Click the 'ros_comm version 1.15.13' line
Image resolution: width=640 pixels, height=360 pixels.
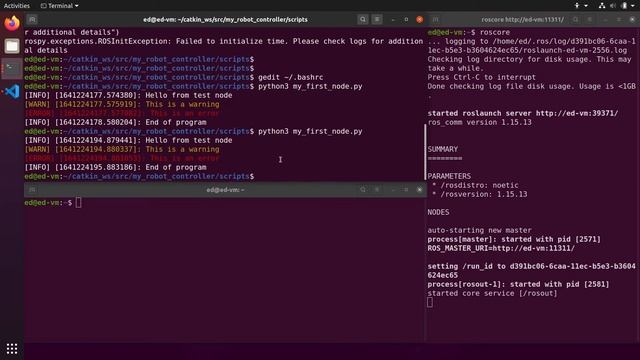480,122
